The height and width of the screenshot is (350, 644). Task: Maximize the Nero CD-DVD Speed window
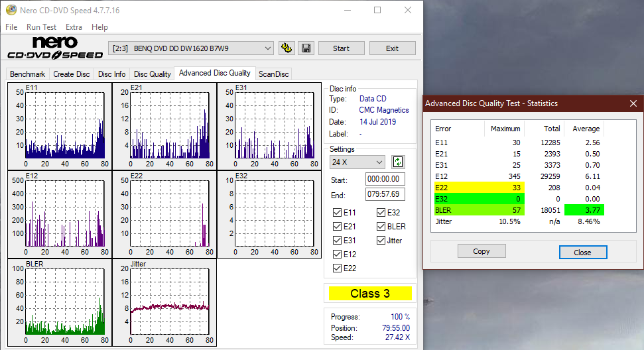tap(377, 10)
